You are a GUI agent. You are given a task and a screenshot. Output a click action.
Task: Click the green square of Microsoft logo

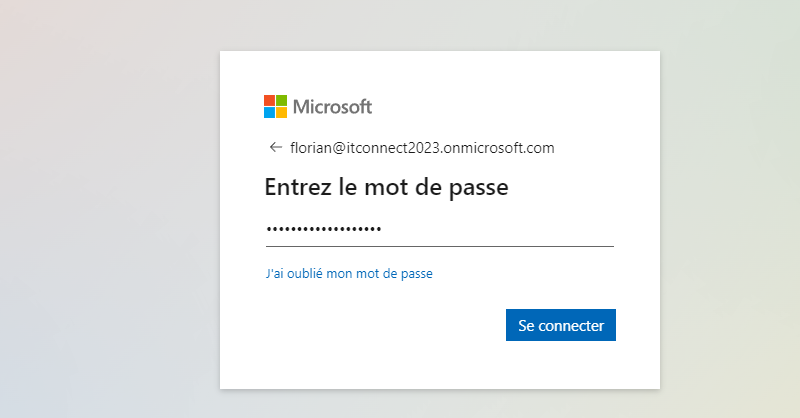[x=281, y=100]
